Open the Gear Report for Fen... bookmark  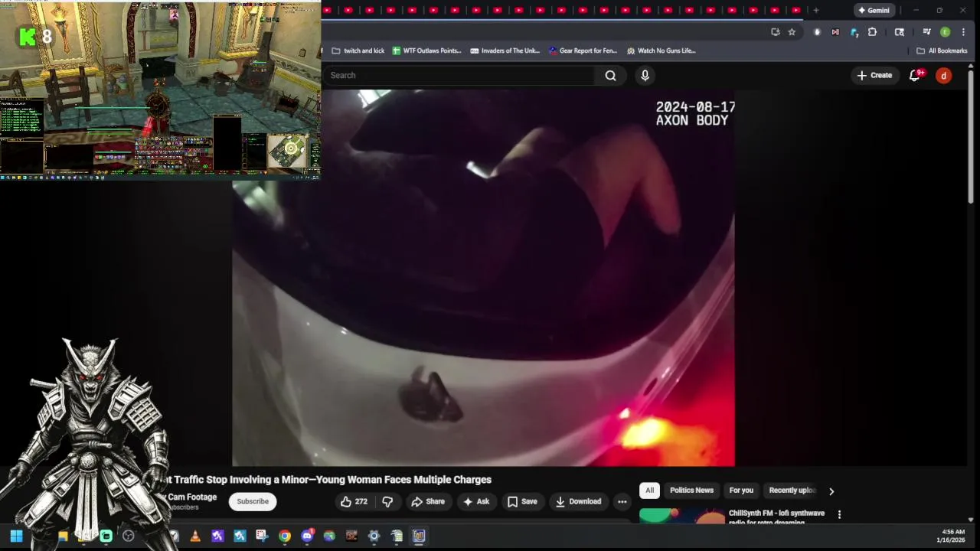coord(583,51)
